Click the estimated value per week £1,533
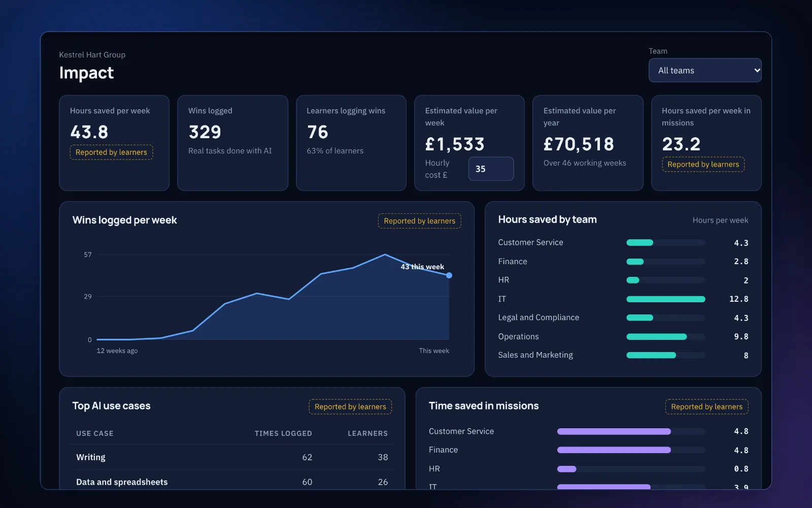 455,144
